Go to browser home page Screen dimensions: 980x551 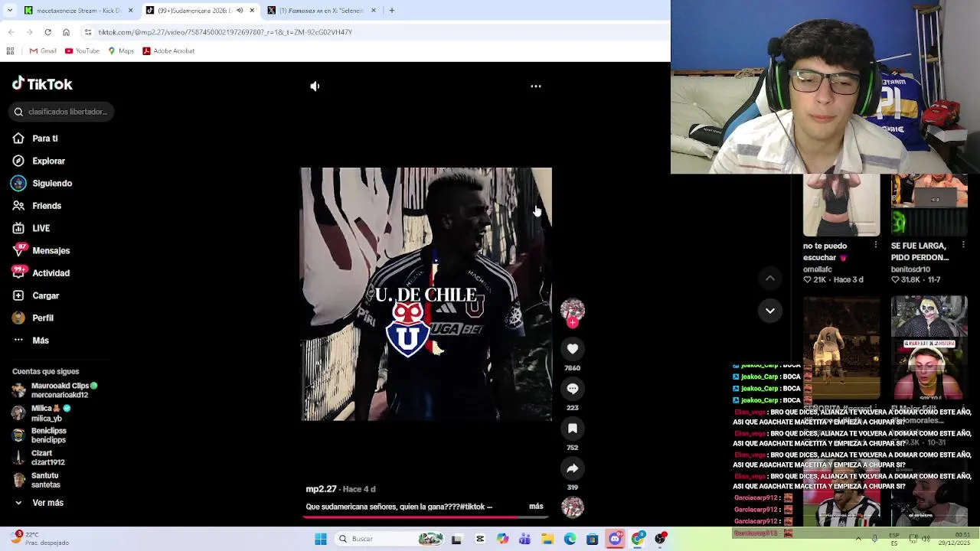point(66,32)
